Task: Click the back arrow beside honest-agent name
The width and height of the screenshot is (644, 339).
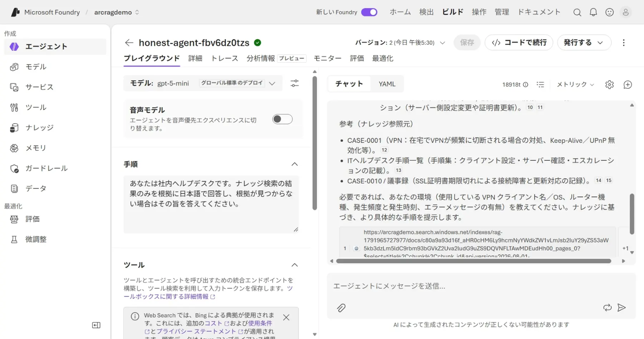Action: point(129,43)
